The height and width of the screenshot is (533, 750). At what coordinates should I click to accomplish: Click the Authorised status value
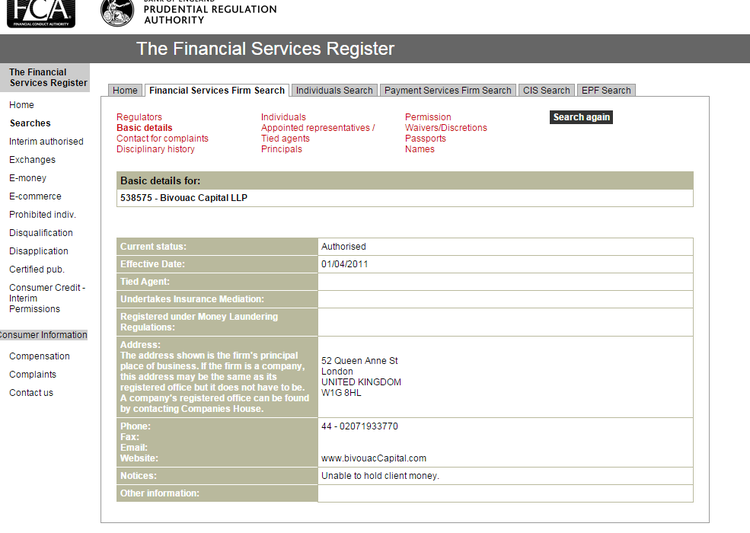pos(343,246)
